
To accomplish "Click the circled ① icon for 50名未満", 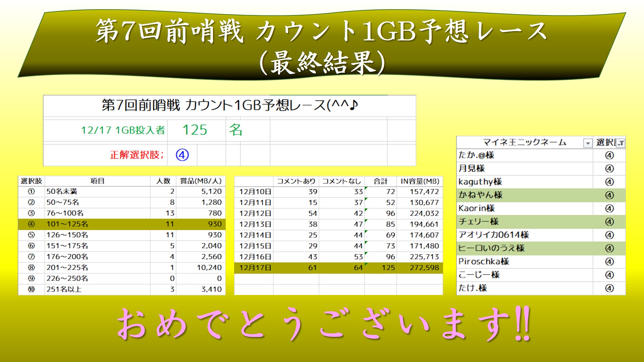I will click(x=31, y=191).
